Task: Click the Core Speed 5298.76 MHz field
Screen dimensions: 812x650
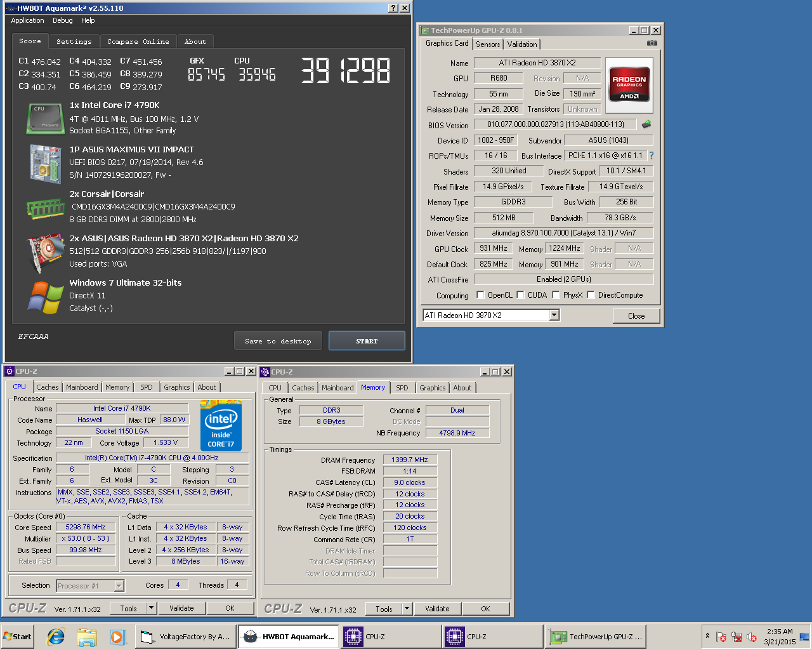Action: point(86,527)
